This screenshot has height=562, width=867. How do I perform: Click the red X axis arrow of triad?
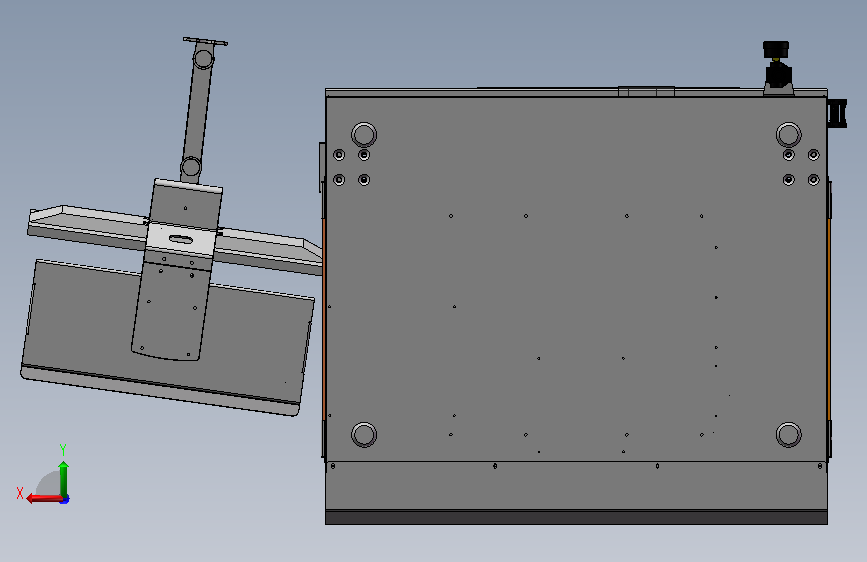click(44, 499)
